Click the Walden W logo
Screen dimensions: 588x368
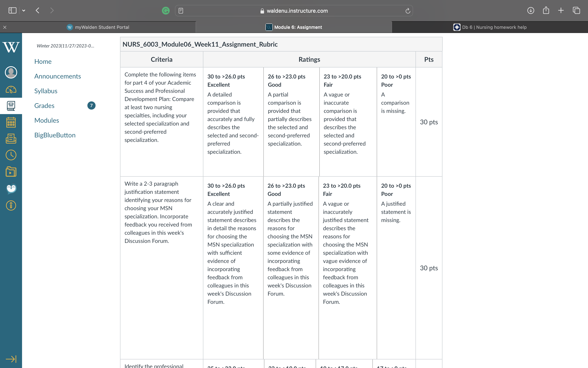pos(11,47)
